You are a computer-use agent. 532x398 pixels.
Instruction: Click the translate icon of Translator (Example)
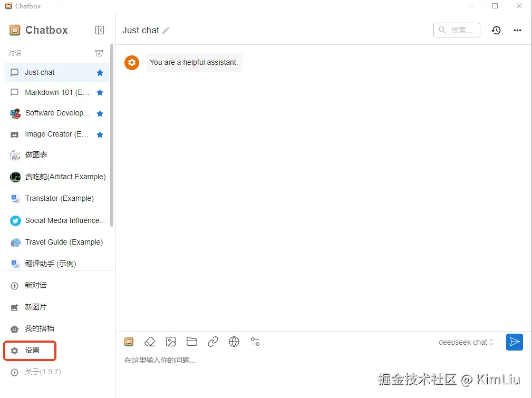pyautogui.click(x=15, y=199)
